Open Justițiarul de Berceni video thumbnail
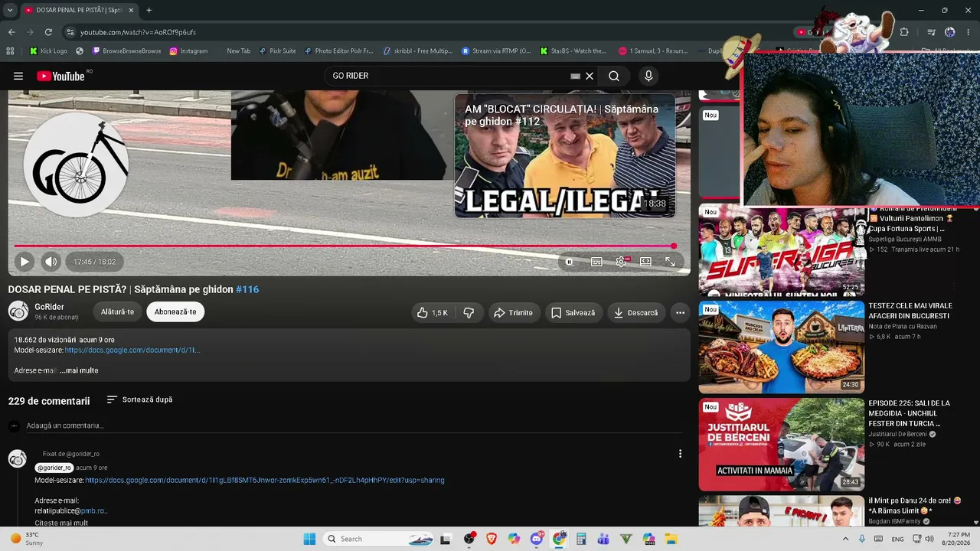 782,445
